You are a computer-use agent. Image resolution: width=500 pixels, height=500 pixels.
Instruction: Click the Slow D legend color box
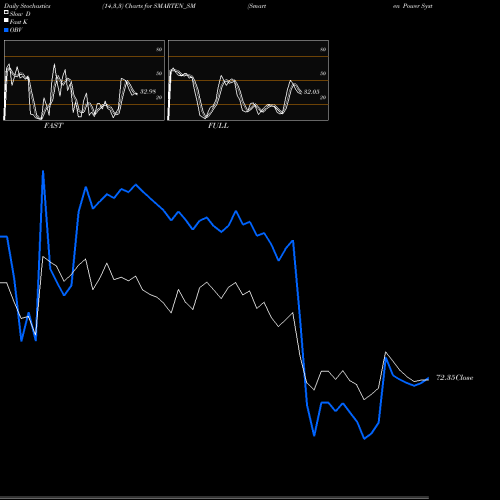(x=6, y=12)
